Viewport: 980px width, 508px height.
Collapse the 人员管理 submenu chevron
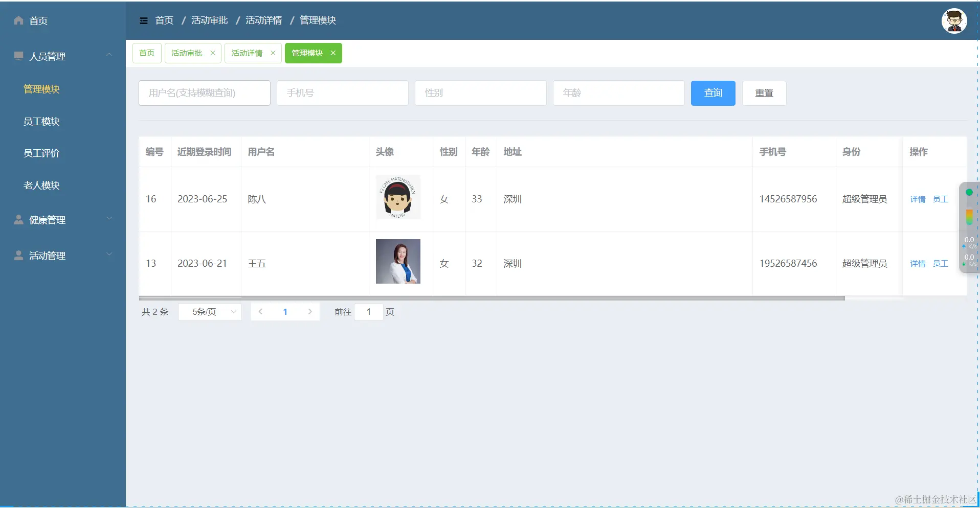109,55
